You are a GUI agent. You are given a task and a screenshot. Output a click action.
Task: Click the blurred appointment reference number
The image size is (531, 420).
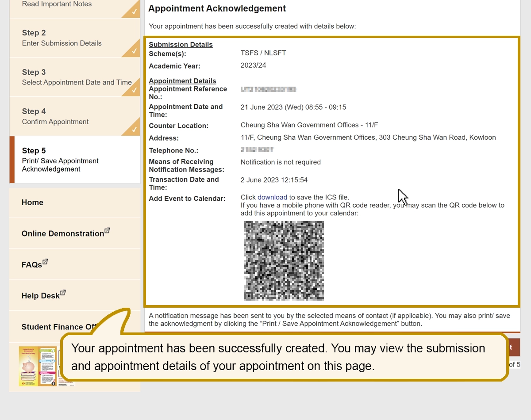(x=269, y=89)
